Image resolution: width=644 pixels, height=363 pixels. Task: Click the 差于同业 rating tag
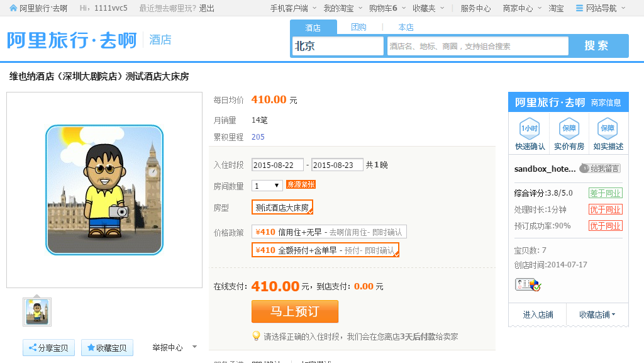point(606,193)
